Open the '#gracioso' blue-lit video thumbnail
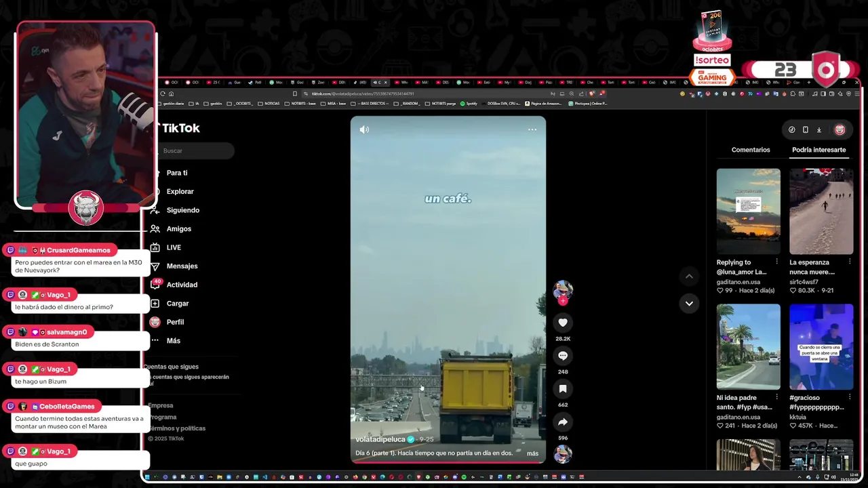Image resolution: width=868 pixels, height=488 pixels. coord(821,346)
